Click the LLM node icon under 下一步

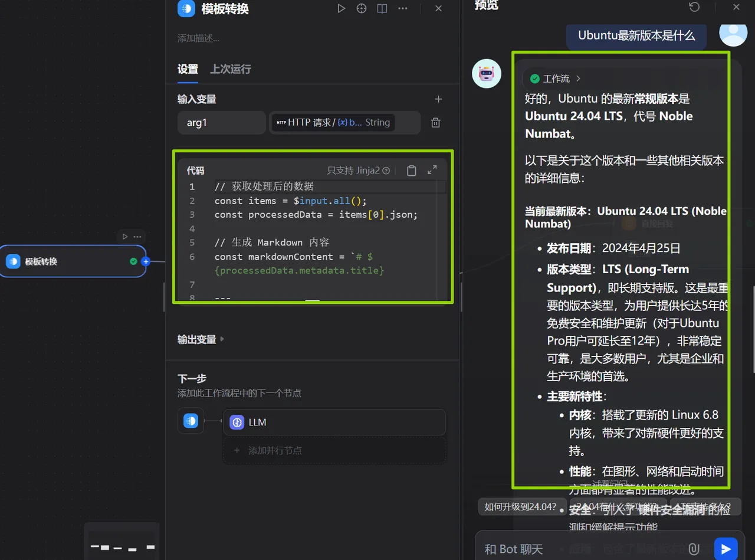(237, 423)
